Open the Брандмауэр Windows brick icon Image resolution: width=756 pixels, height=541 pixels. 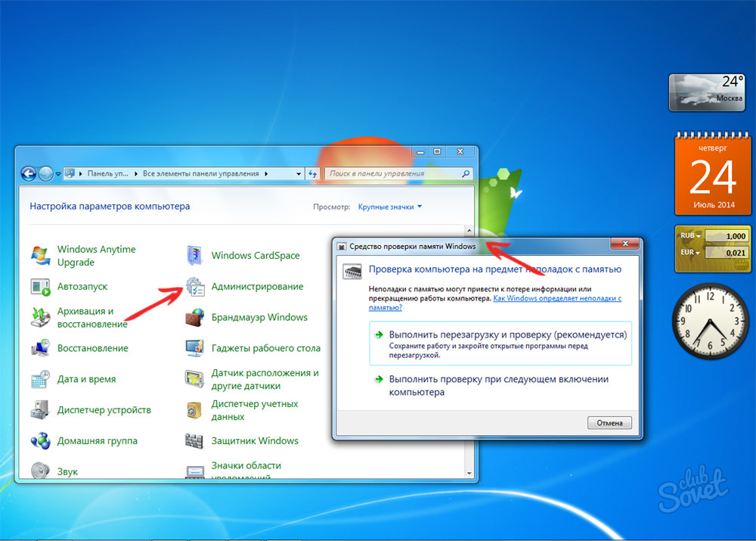click(195, 317)
